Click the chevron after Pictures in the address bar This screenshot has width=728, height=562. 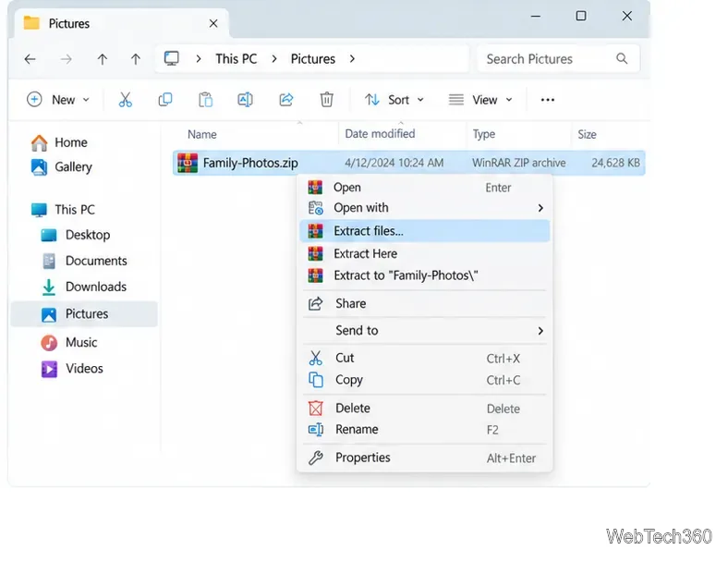click(352, 59)
